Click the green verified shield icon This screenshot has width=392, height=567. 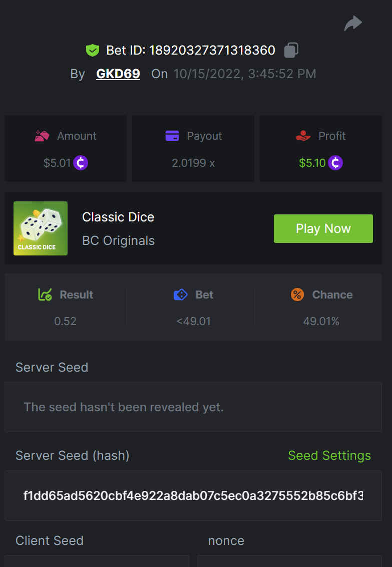tap(92, 50)
